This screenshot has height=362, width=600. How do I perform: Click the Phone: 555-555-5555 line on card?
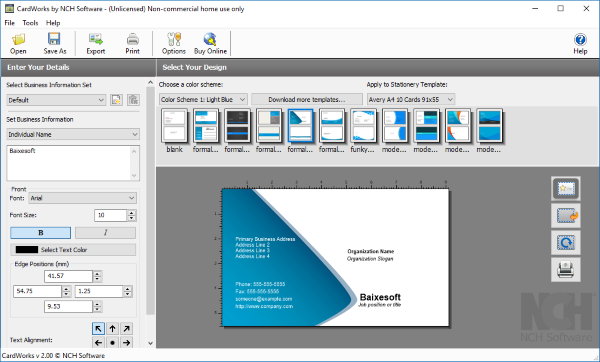(260, 284)
